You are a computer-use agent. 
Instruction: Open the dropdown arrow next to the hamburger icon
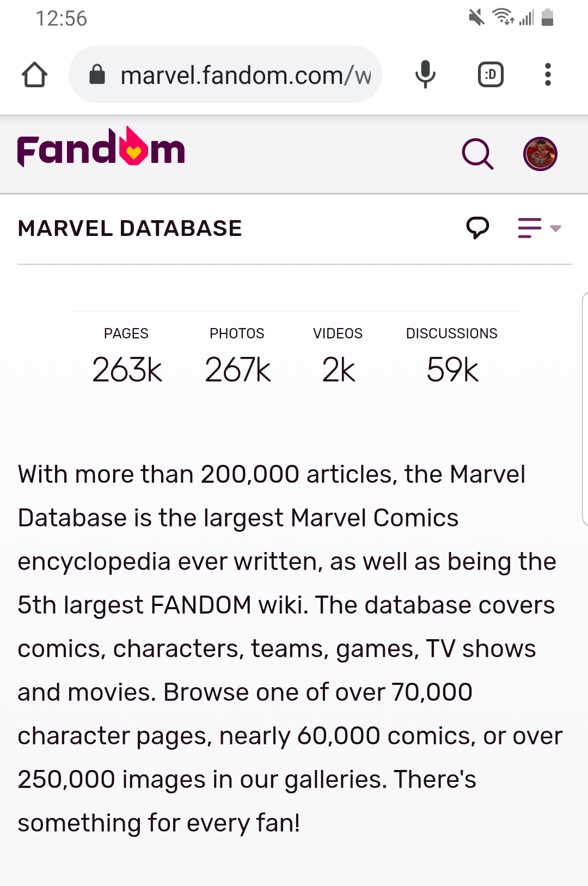point(555,229)
